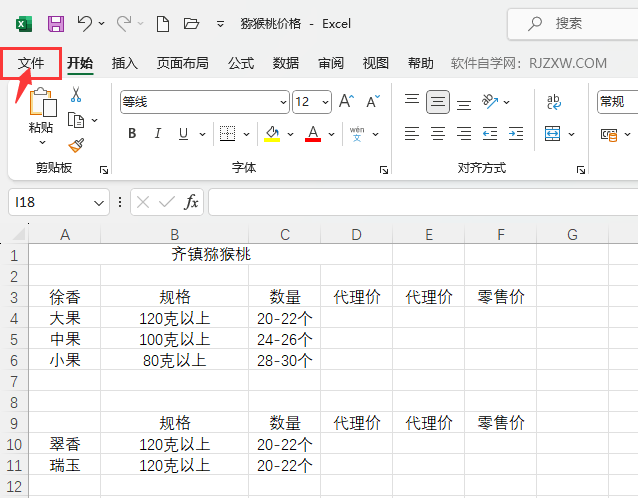Open number format dropdown 常规
638x498 pixels.
tap(617, 102)
